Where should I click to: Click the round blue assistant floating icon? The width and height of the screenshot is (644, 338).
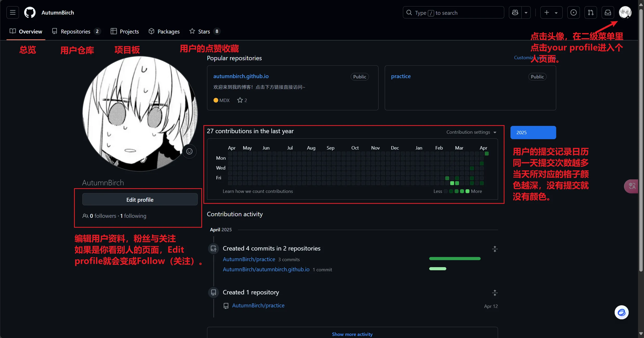(621, 312)
